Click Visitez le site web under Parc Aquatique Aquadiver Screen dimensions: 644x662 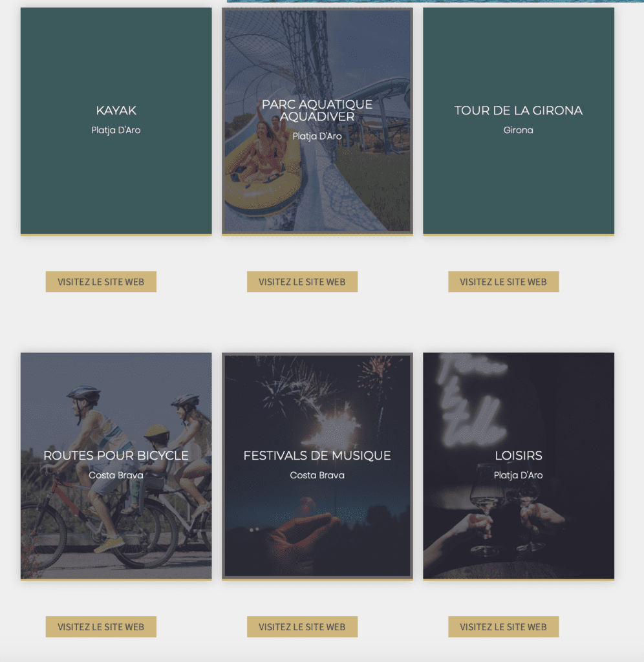tap(302, 282)
